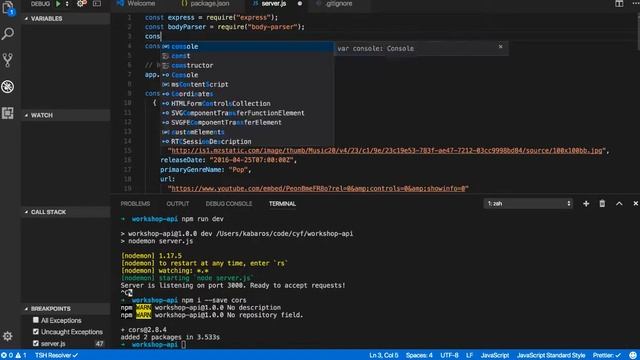This screenshot has width=640, height=360.
Task: Open the Output panel tab
Action: click(x=178, y=204)
